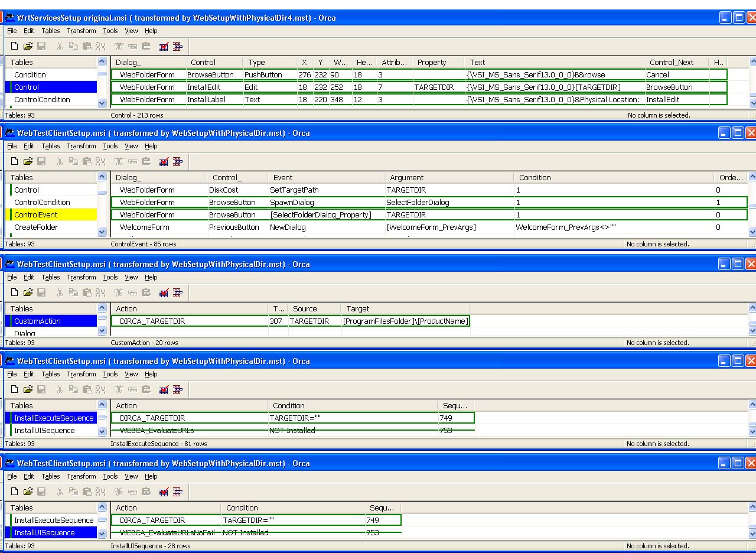The image size is (756, 553).
Task: Click the validation icon in the ControlEvent window
Action: pyautogui.click(x=164, y=161)
